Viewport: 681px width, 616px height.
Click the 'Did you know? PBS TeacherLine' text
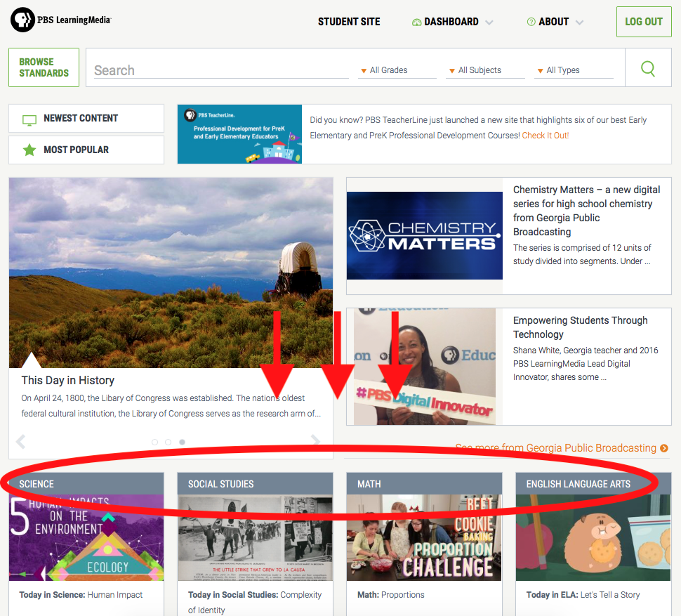478,127
